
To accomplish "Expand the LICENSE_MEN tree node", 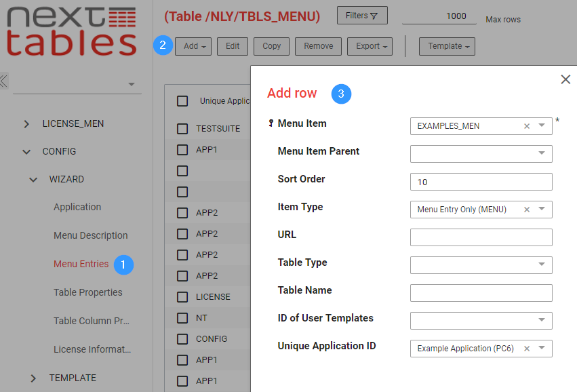I will (x=26, y=124).
